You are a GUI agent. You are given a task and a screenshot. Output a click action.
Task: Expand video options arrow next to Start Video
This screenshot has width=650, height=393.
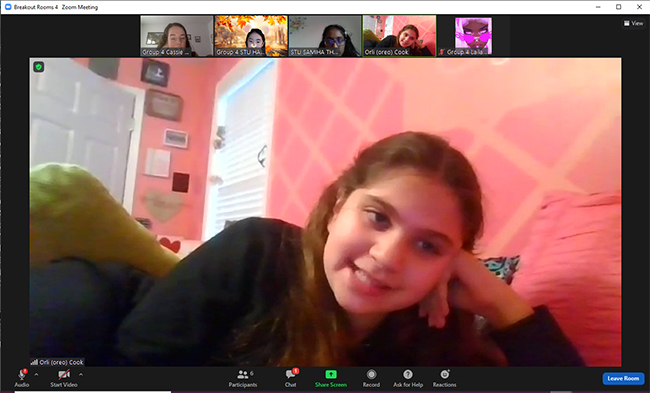pos(81,374)
